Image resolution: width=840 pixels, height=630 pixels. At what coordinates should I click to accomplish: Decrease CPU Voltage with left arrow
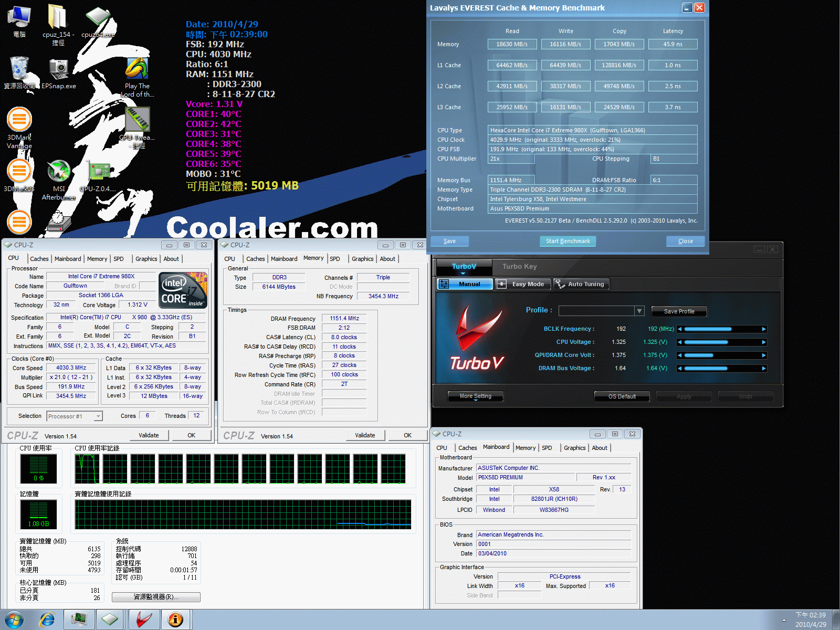coord(680,342)
